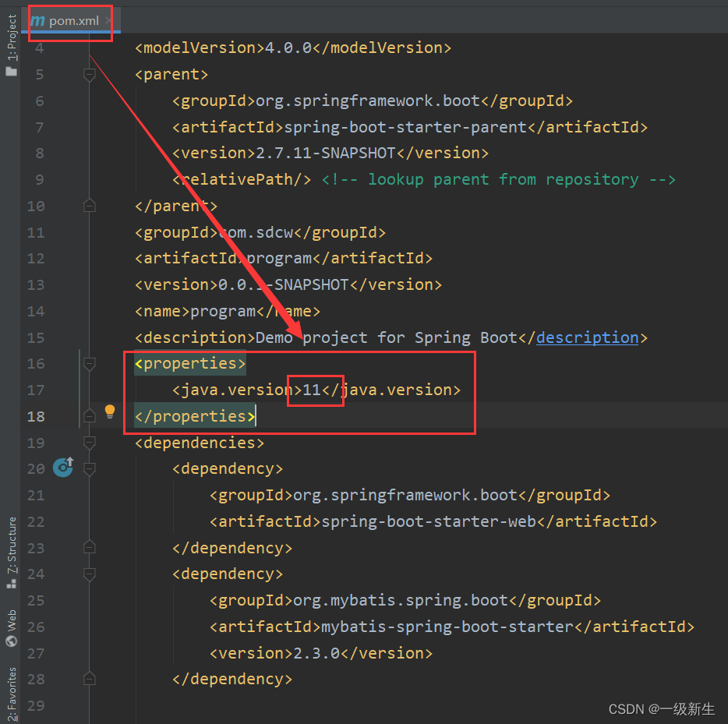
Task: Close the pom.xml tab
Action: tap(108, 21)
